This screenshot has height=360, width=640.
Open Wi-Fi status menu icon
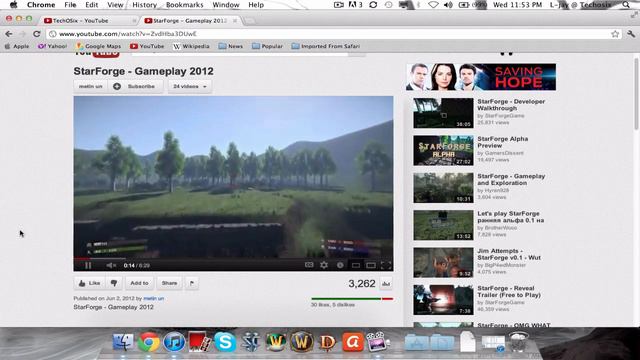click(433, 5)
